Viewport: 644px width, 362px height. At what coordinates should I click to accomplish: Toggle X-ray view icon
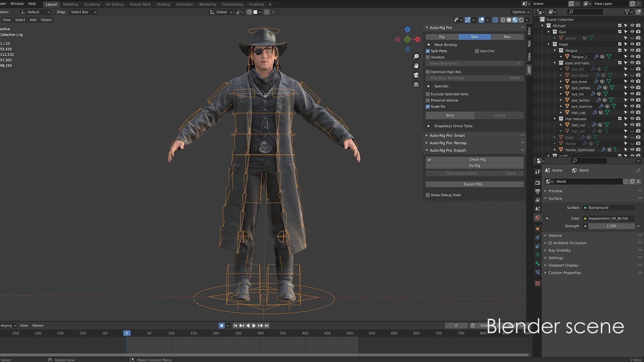click(x=495, y=20)
